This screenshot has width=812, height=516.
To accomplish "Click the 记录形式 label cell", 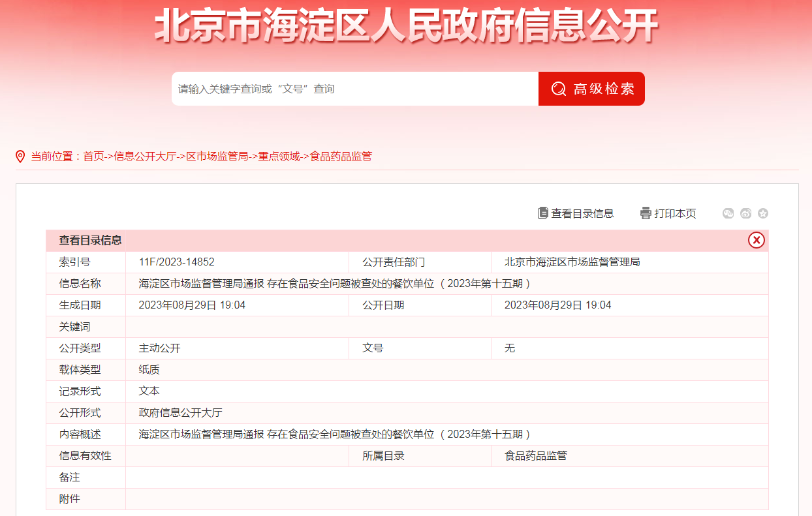I will click(x=86, y=391).
